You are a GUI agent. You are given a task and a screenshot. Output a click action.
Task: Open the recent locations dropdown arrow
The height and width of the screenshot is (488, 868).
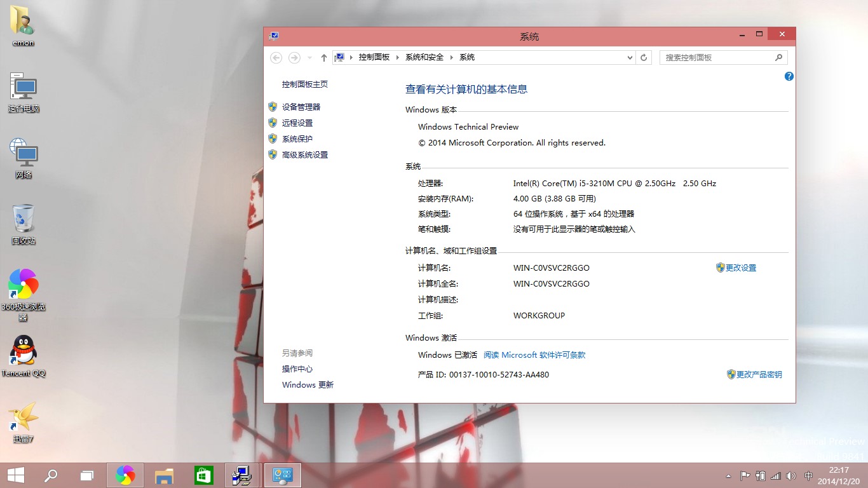coord(309,58)
